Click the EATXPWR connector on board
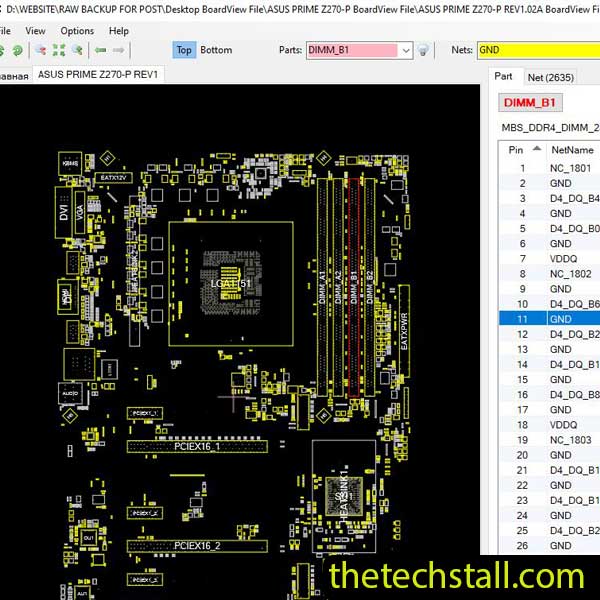 click(404, 331)
